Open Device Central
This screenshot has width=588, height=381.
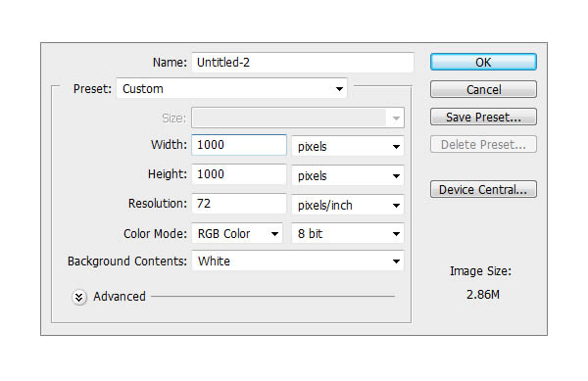pos(483,190)
